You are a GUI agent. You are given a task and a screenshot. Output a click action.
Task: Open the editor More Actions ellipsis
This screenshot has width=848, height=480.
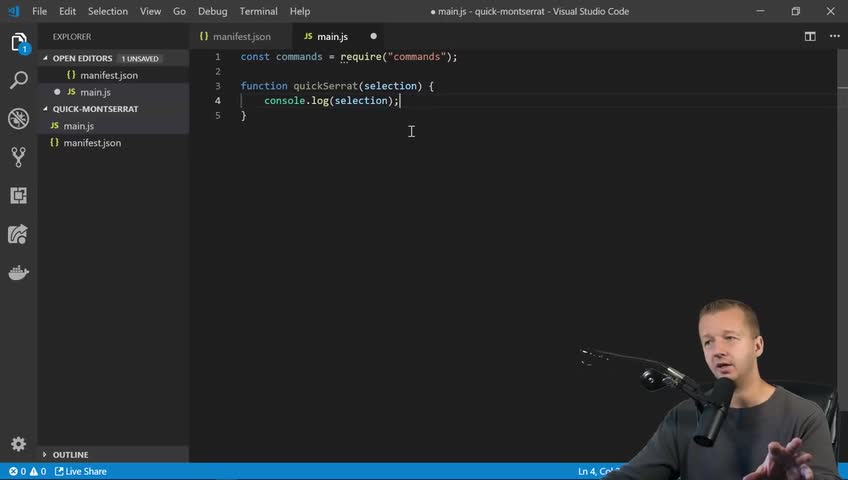click(x=834, y=36)
